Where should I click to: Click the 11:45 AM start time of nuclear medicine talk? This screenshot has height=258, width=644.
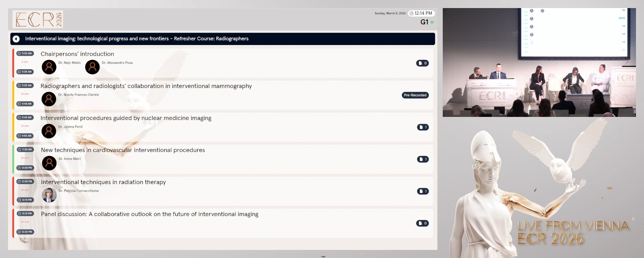[x=25, y=118]
